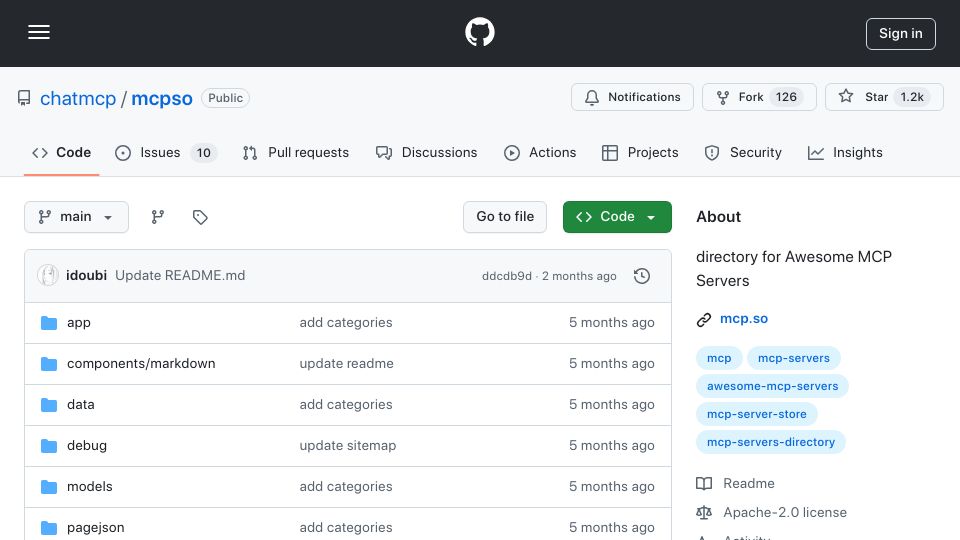
Task: Click the link icon beside mcp.so
Action: point(704,320)
